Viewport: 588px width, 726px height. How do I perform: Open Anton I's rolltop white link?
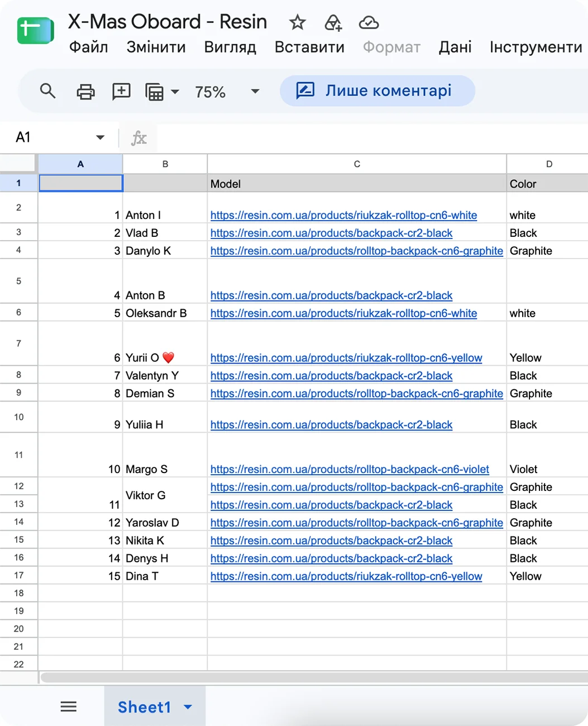tap(343, 215)
